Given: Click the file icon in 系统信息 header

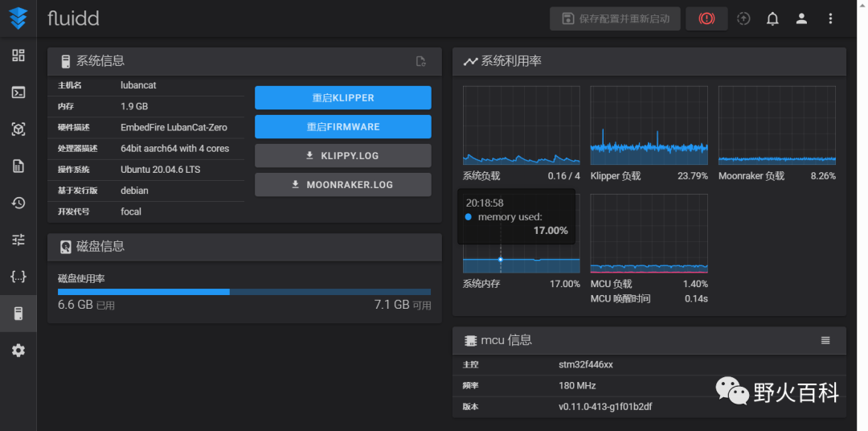Looking at the screenshot, I should click(x=420, y=61).
